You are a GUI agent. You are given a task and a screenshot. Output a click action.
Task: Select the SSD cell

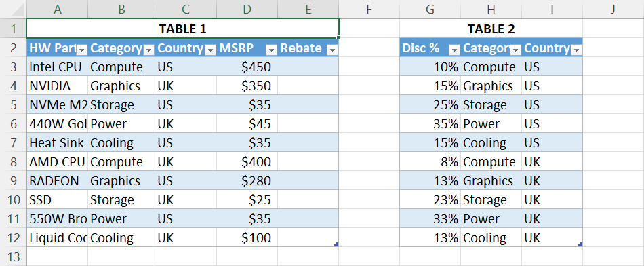click(57, 199)
